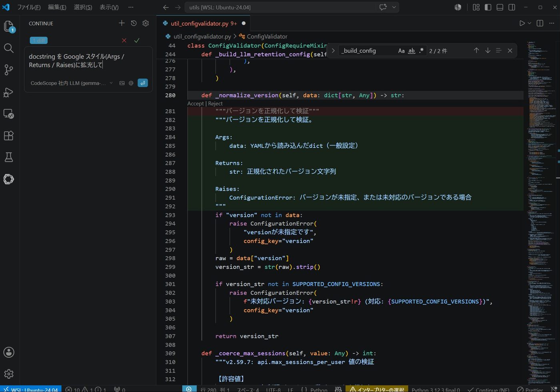This screenshot has width=560, height=392.
Task: Click ConfigValidator in breadcrumb
Action: [x=267, y=36]
